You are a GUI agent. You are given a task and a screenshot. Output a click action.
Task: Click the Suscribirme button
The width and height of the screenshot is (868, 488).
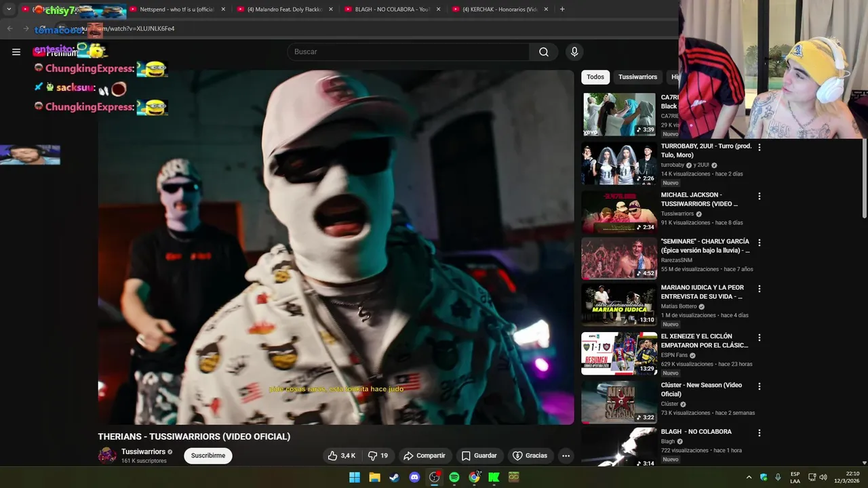click(208, 455)
